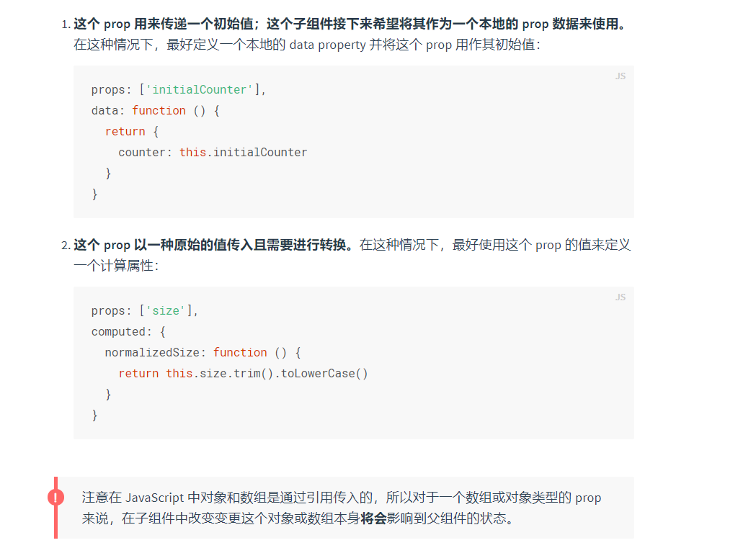Click the 'data property' phrase in item 1
756x548 pixels.
coord(324,45)
